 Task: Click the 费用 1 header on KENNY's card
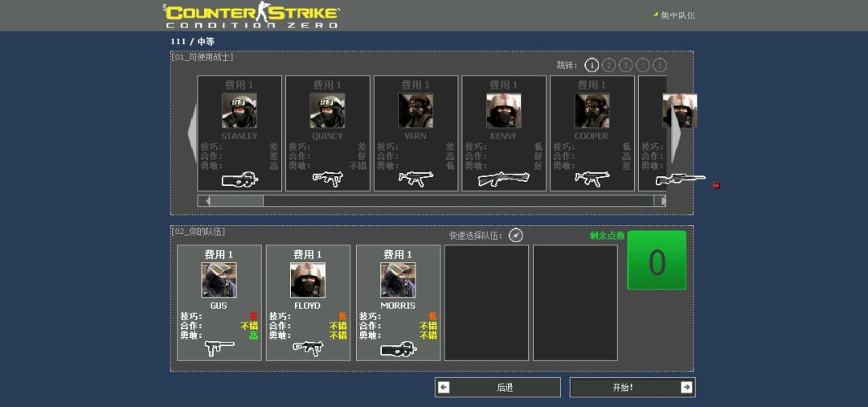tap(504, 85)
